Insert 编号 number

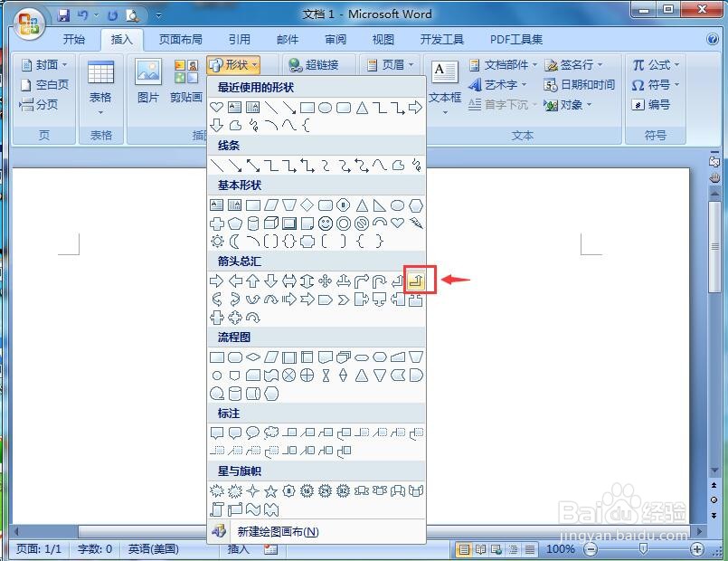(x=651, y=104)
